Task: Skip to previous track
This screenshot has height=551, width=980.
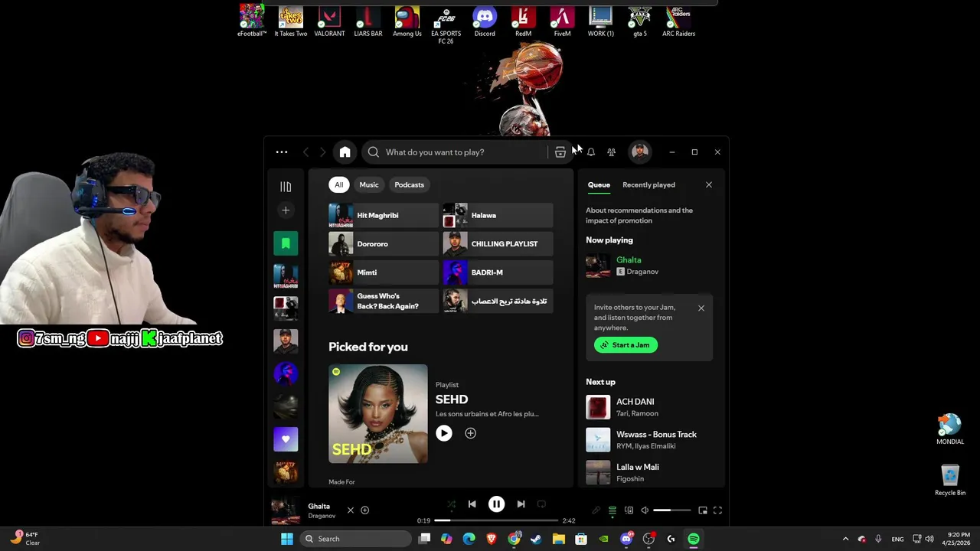Action: click(x=472, y=504)
